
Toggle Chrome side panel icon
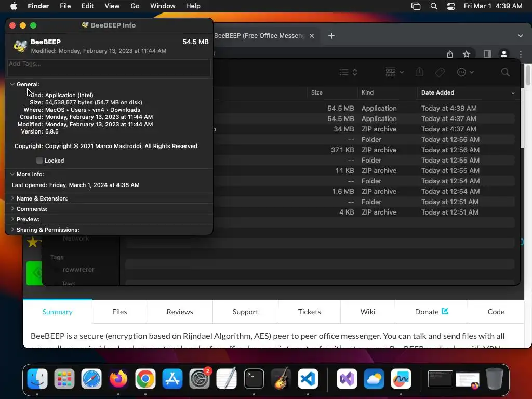[487, 54]
